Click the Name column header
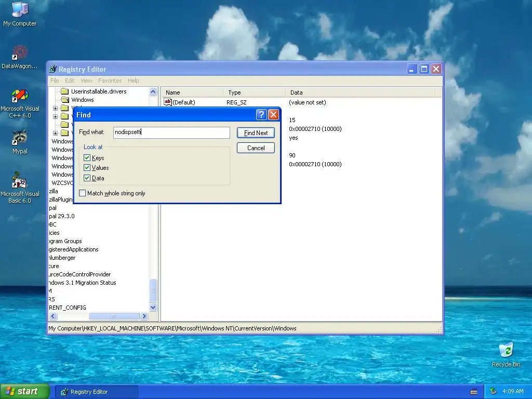 (x=192, y=92)
